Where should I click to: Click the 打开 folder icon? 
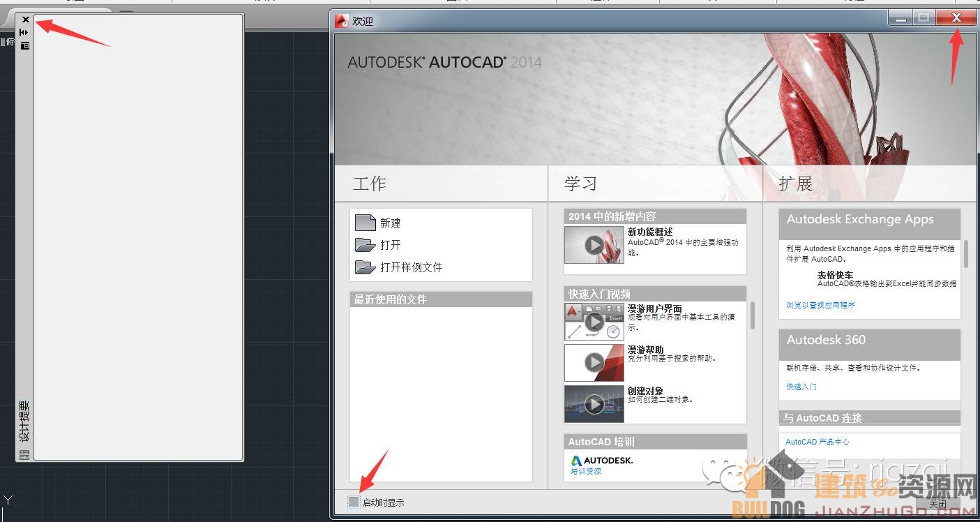click(x=365, y=245)
